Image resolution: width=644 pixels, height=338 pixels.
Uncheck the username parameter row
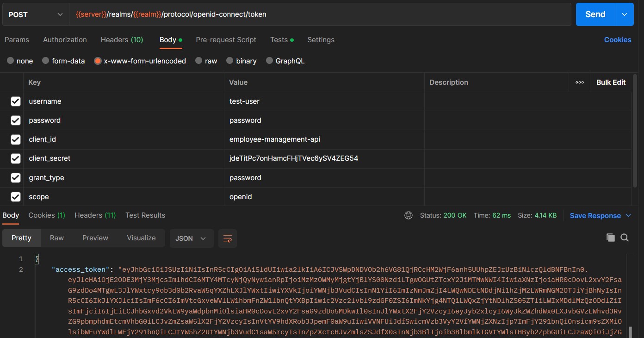(15, 101)
